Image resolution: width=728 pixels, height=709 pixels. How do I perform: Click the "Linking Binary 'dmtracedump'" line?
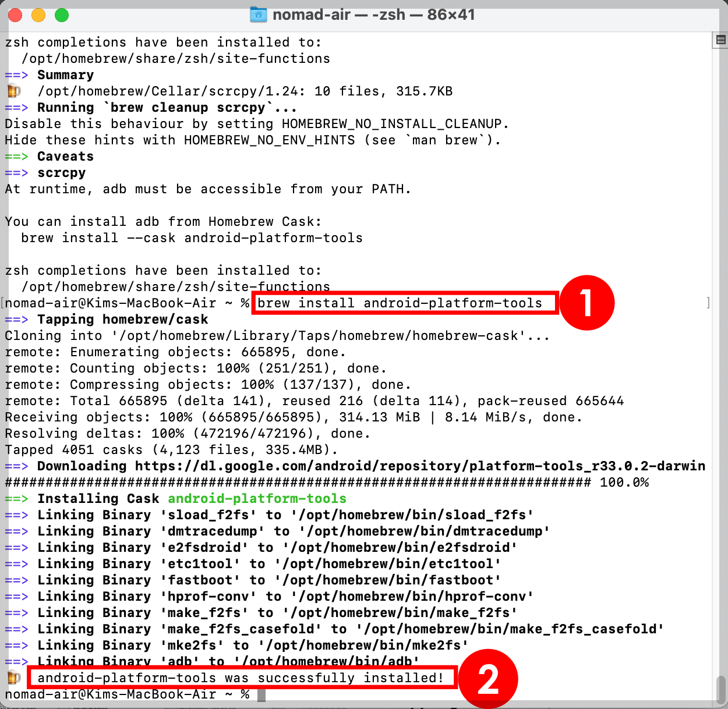tap(278, 531)
